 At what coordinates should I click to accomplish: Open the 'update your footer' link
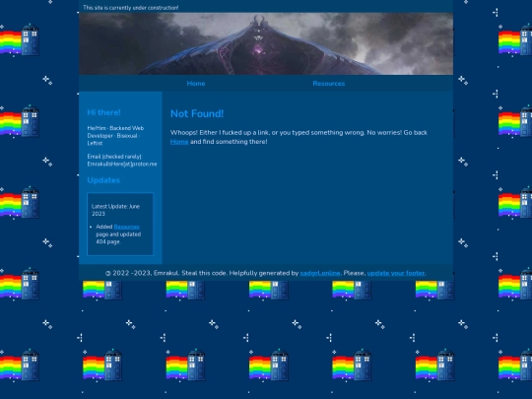pos(396,273)
